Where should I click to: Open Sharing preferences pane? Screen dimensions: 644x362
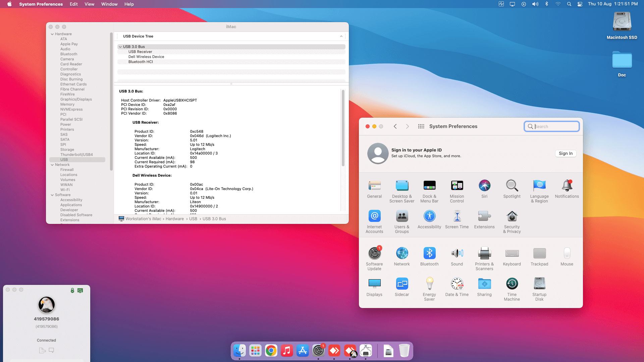point(484,287)
